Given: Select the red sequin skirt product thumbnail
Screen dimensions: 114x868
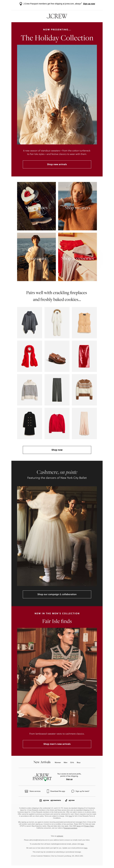Looking at the screenshot, I should [84, 356].
